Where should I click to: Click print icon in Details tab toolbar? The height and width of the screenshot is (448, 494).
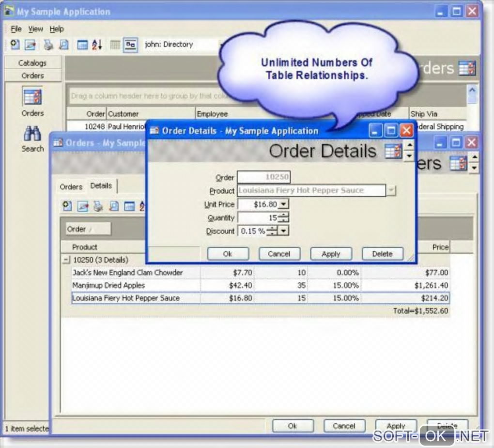point(98,206)
